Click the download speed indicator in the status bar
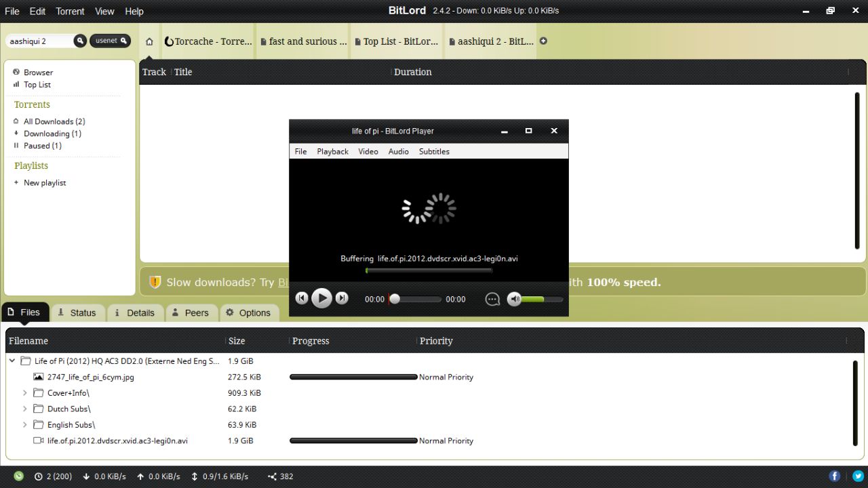 coord(104,476)
